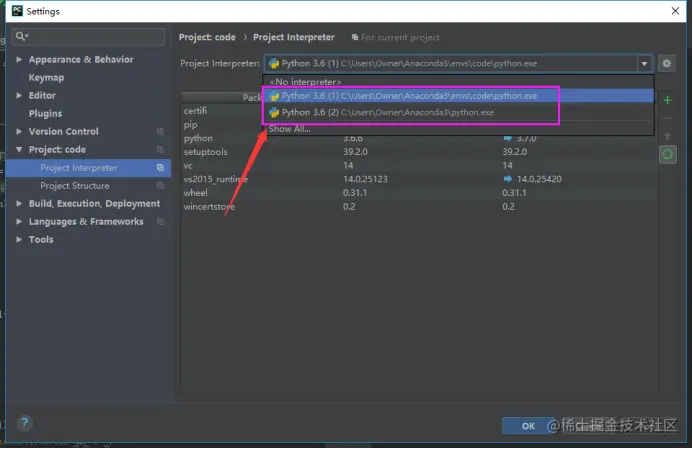Select the python package row

coord(419,138)
